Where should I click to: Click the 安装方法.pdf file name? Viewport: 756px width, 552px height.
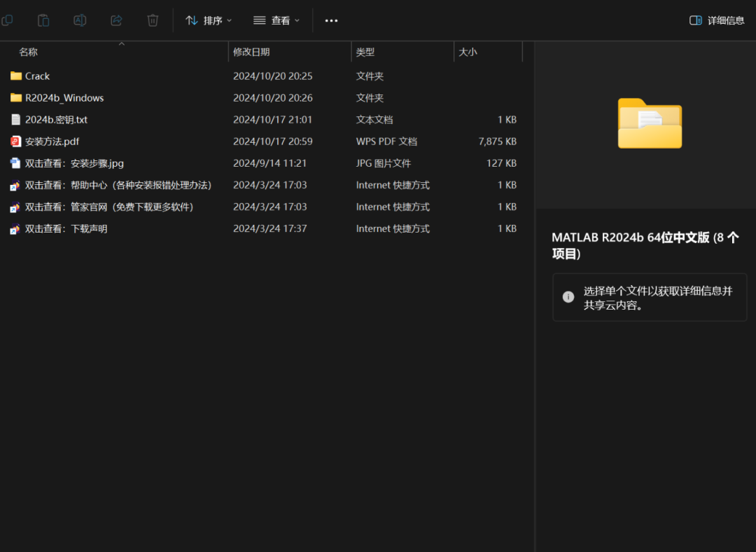pos(52,142)
